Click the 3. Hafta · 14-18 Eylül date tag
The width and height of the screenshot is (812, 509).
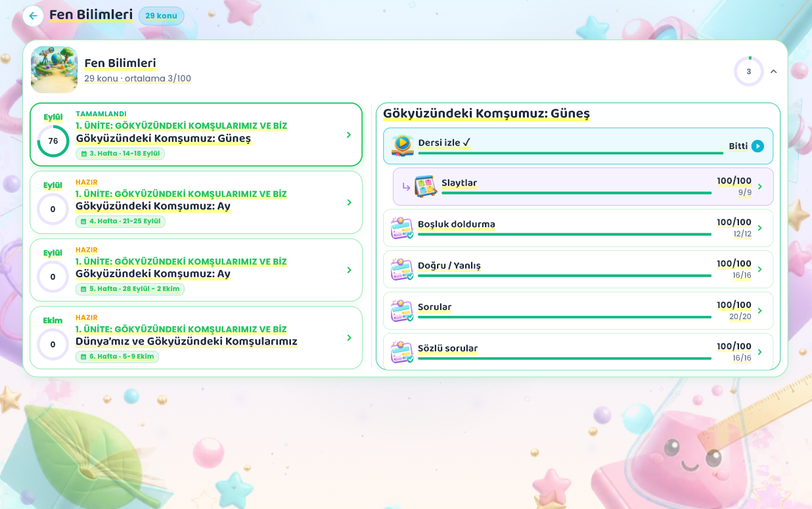[120, 154]
